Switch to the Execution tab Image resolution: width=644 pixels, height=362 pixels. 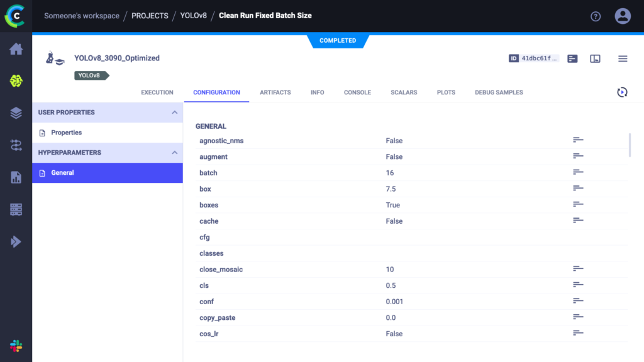(x=157, y=92)
